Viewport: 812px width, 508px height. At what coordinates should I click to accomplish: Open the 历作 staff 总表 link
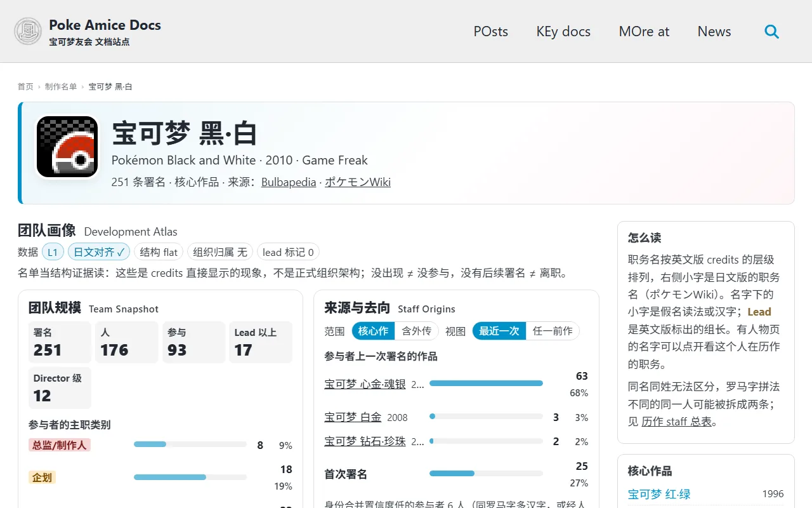[676, 422]
